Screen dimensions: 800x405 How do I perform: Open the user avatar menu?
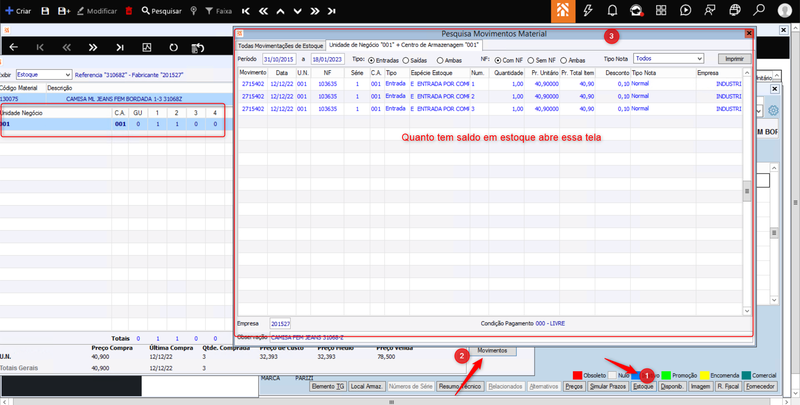785,11
